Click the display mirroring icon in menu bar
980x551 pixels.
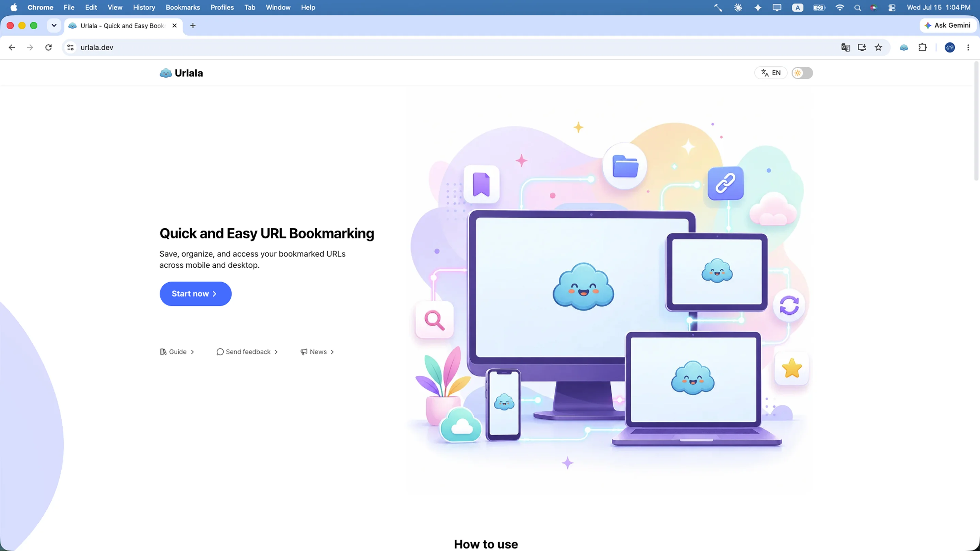pyautogui.click(x=777, y=7)
